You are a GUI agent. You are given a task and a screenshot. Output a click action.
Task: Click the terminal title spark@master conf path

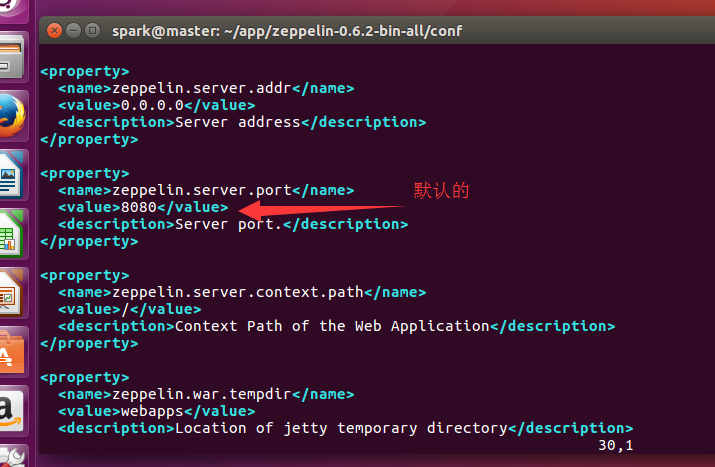coord(287,31)
